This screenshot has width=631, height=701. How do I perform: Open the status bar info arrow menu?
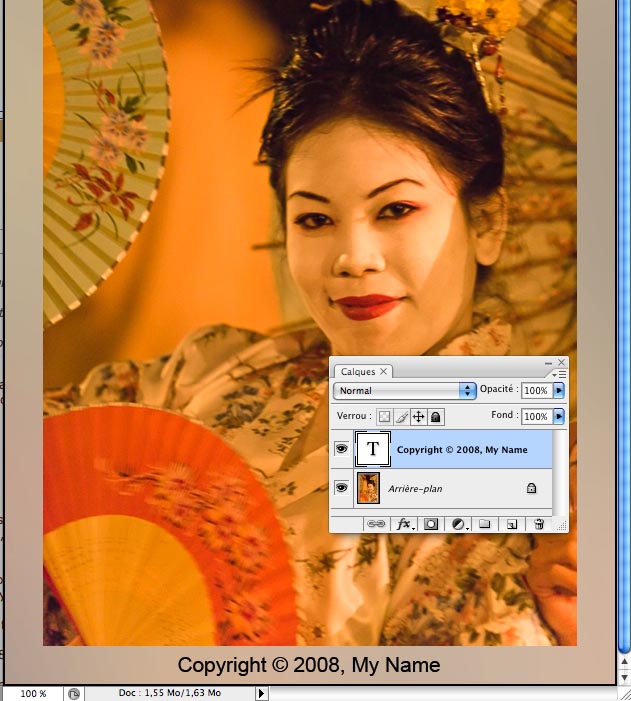coord(262,693)
